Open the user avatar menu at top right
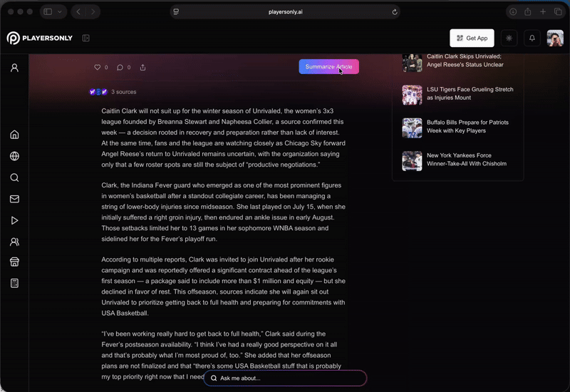The image size is (570, 392). pyautogui.click(x=555, y=38)
